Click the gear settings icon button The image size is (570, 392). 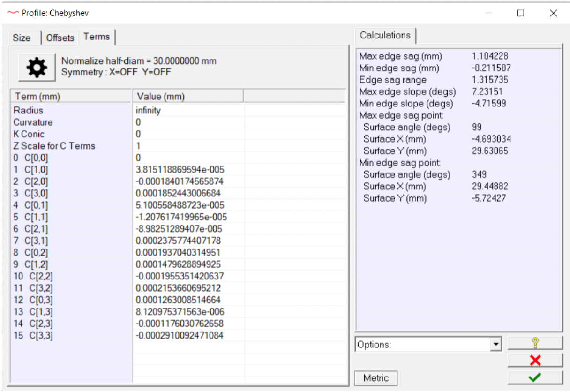37,68
